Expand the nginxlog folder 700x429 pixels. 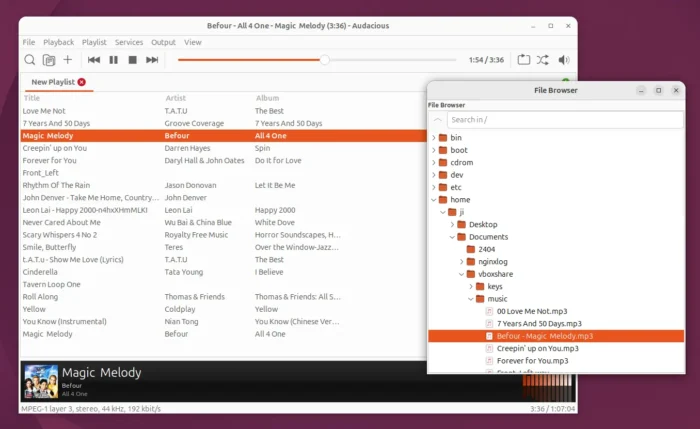point(462,262)
